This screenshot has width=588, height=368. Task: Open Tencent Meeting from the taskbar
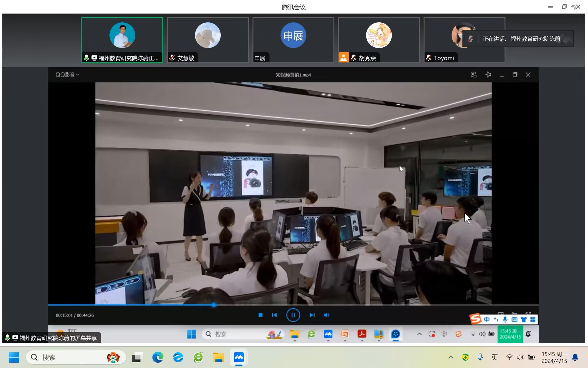(x=239, y=357)
